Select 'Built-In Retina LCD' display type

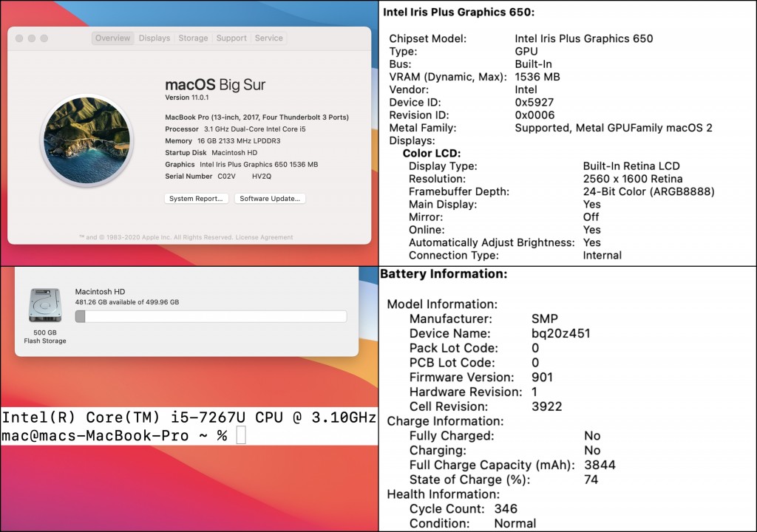click(x=631, y=166)
